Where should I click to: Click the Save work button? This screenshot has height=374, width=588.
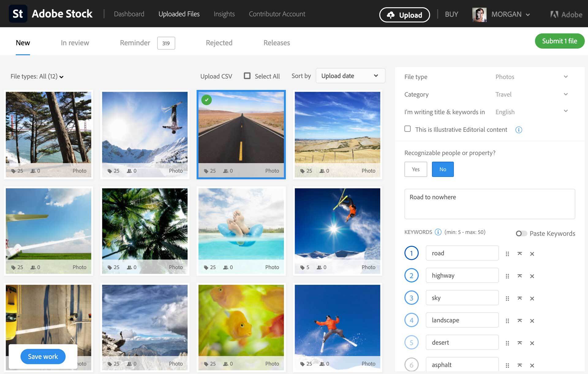[x=43, y=356]
